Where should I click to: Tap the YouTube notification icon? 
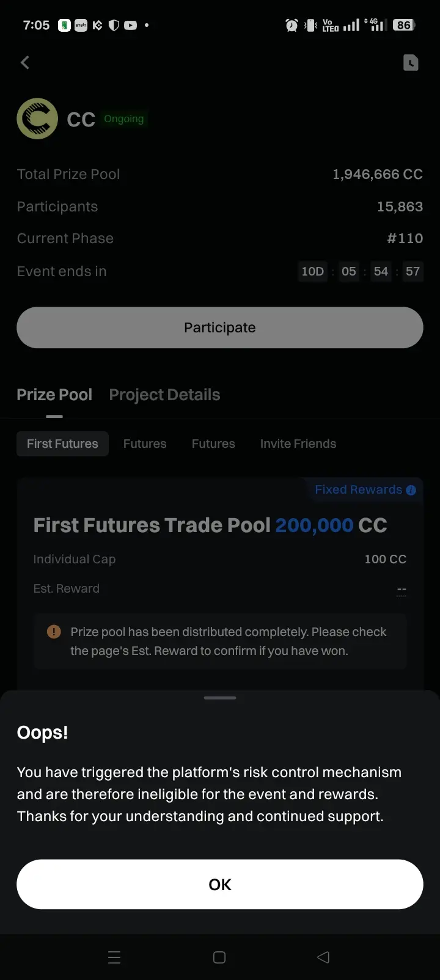click(130, 25)
